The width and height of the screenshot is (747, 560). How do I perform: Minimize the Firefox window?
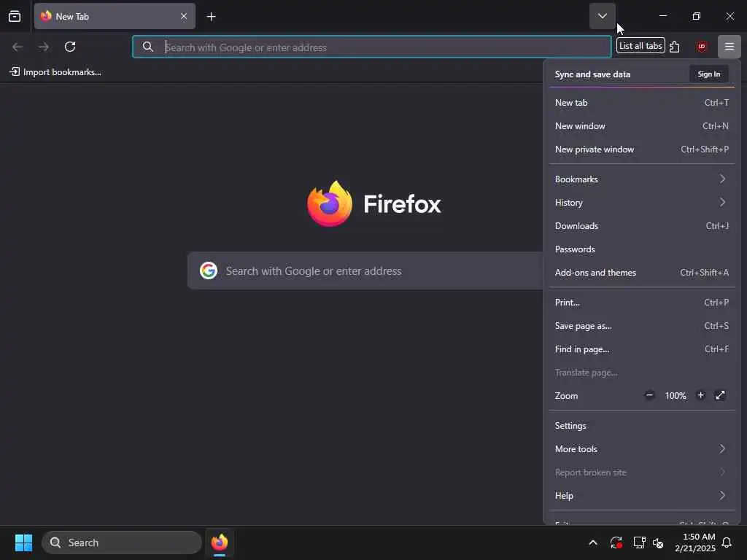662,16
